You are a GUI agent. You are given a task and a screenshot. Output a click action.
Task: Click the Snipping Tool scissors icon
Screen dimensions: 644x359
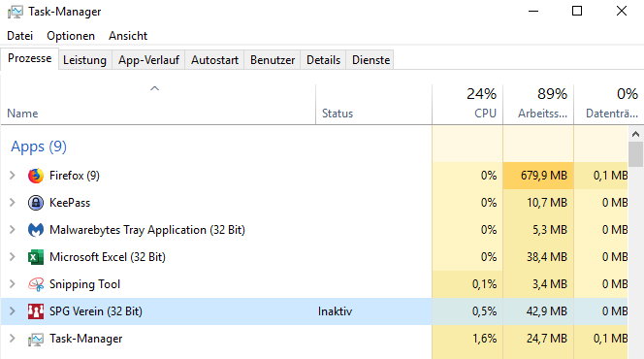click(36, 284)
